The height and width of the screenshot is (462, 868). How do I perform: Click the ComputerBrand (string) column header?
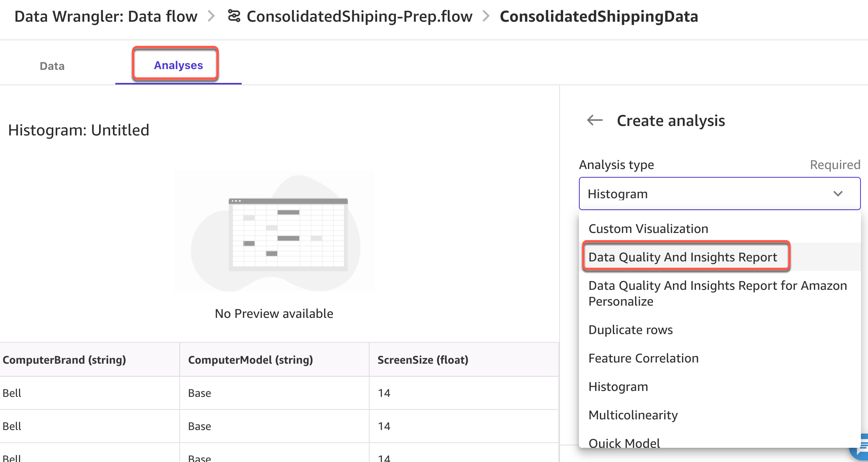(x=64, y=360)
